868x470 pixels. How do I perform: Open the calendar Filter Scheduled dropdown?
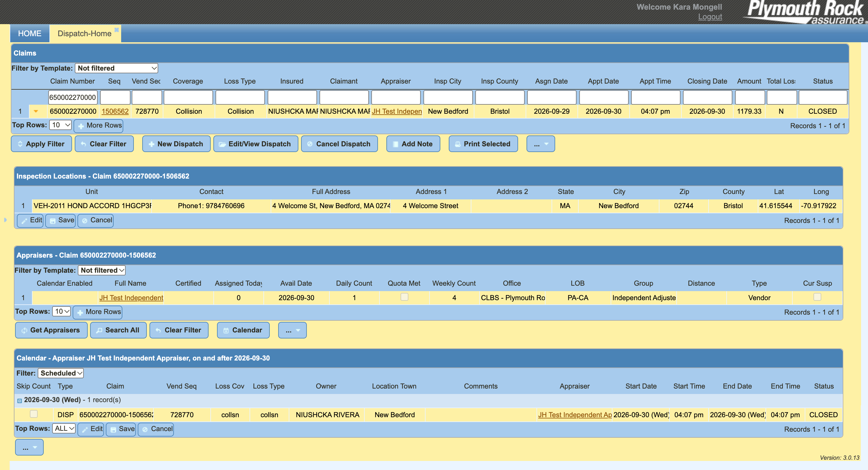(61, 373)
